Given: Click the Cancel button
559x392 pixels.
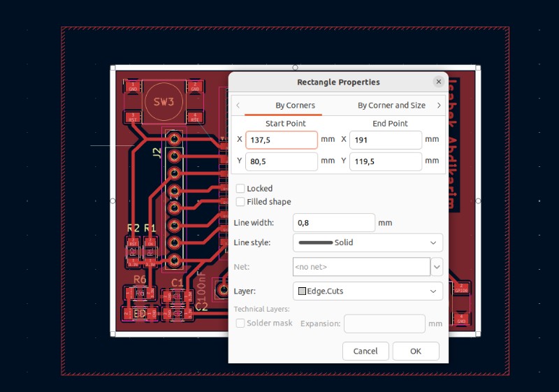Looking at the screenshot, I should pos(365,351).
